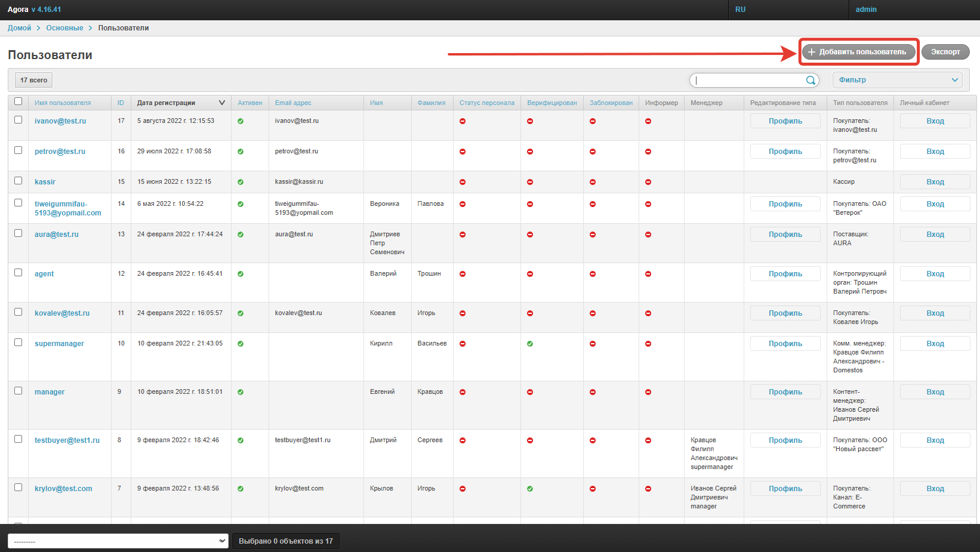The image size is (980, 552).
Task: Click green active icon for ivanov@test.ru
Action: (241, 121)
